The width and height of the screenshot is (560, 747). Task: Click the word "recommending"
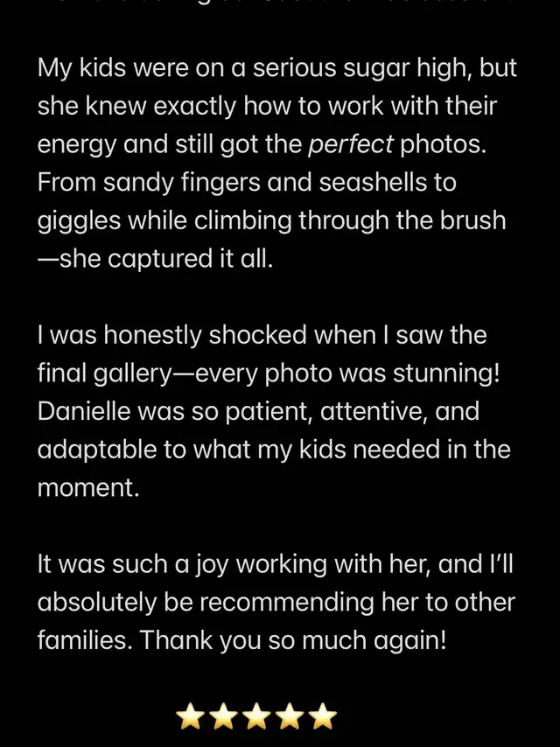pos(287,602)
